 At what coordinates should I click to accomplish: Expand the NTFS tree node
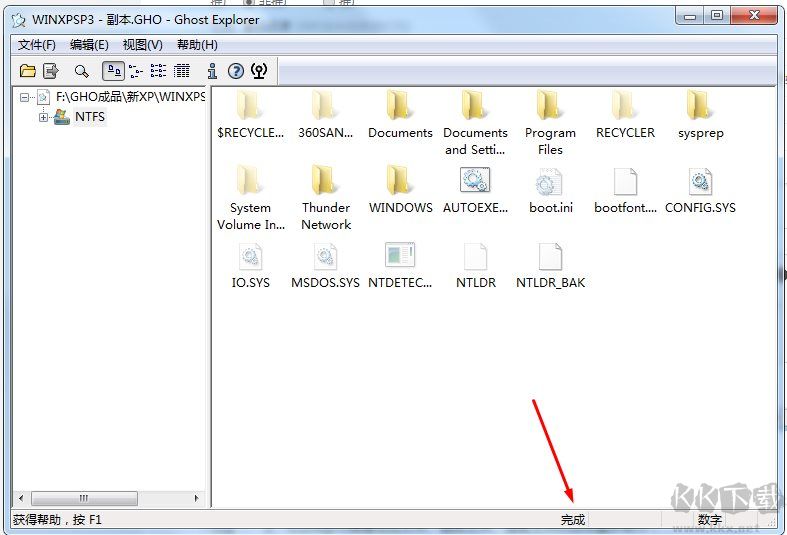(x=43, y=117)
